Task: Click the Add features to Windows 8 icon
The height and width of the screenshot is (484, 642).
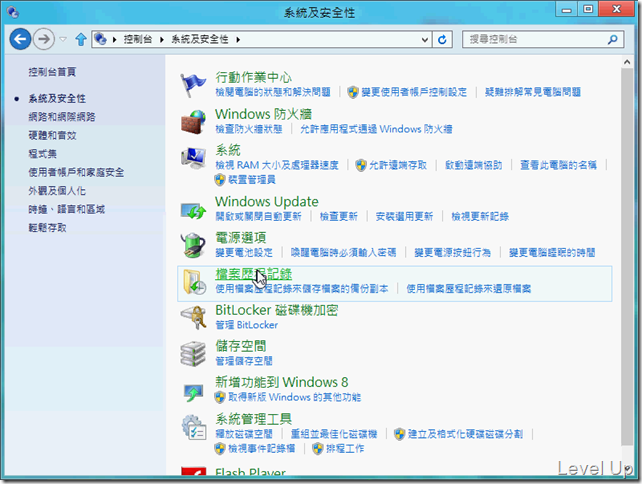Action: coord(193,392)
